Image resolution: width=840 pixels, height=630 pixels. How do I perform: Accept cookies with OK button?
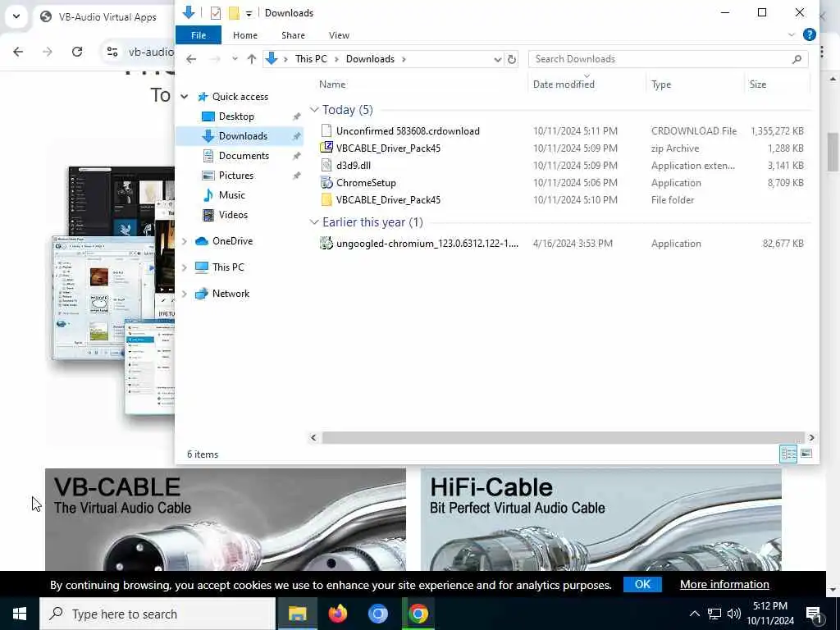(642, 584)
